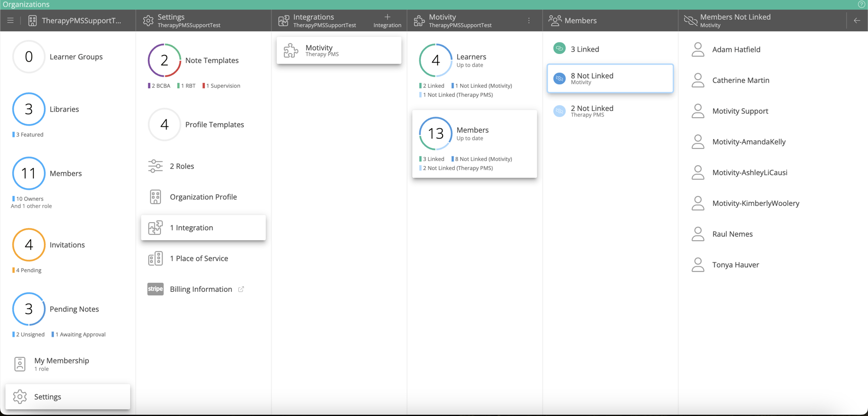Click the back arrow in Members Not Linked
The image size is (868, 416).
[856, 21]
